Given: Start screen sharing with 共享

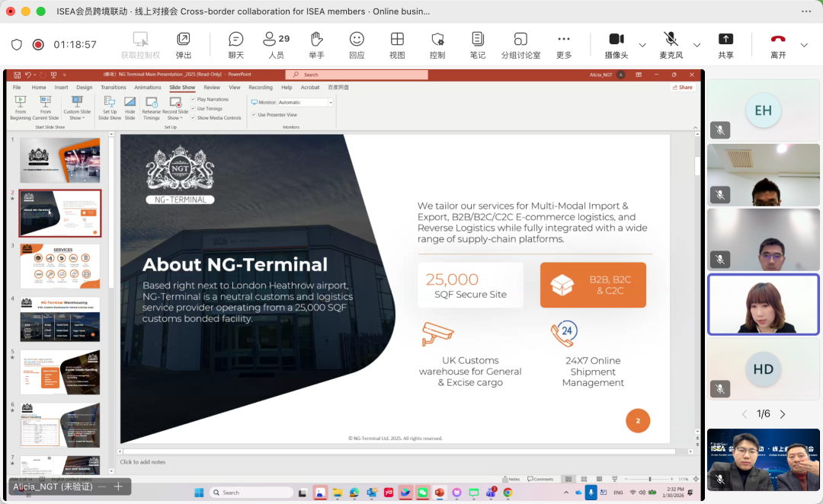Looking at the screenshot, I should tap(725, 45).
